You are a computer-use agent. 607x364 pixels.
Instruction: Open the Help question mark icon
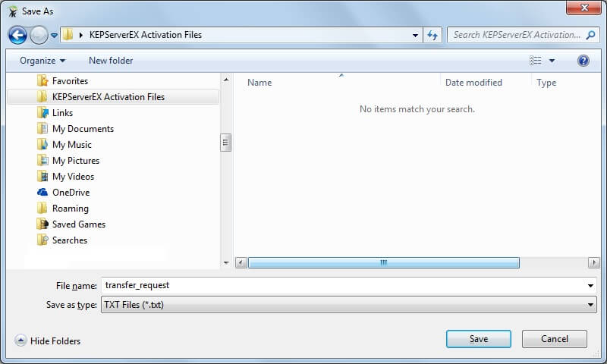pyautogui.click(x=583, y=61)
